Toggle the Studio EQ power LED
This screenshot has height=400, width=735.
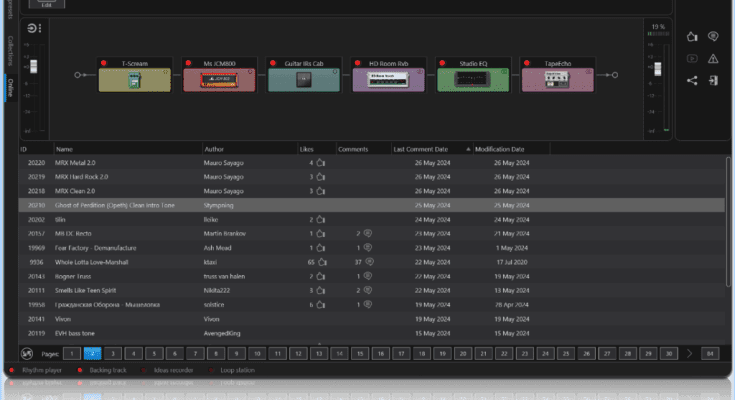(x=441, y=63)
